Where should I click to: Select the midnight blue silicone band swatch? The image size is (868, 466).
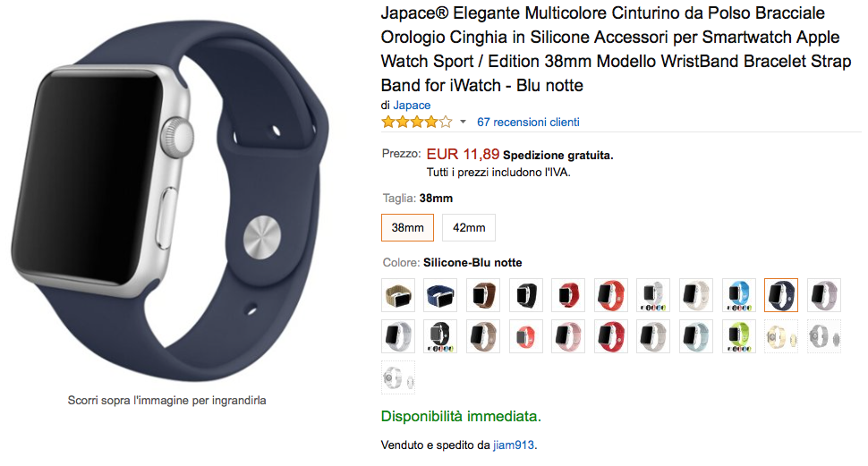click(781, 295)
